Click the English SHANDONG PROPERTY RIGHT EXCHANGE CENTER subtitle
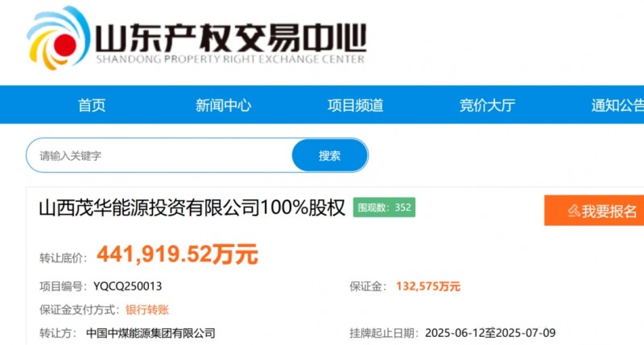Image resolution: width=644 pixels, height=345 pixels. pyautogui.click(x=230, y=59)
